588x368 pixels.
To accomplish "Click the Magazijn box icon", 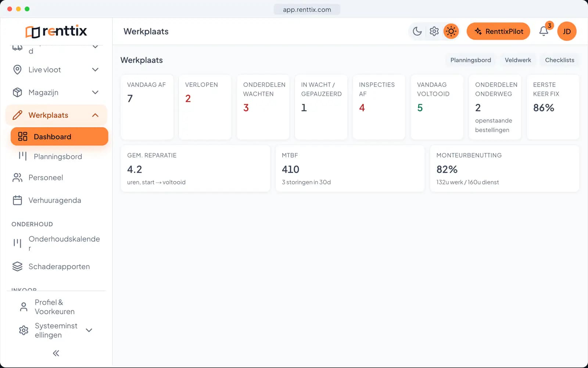I will coord(17,92).
